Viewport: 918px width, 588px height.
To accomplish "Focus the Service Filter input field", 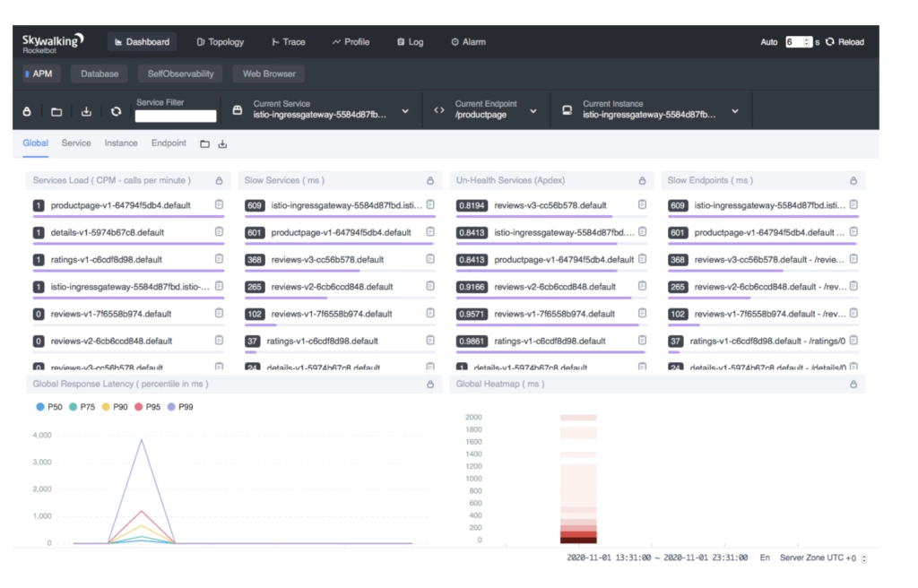I will pyautogui.click(x=176, y=116).
